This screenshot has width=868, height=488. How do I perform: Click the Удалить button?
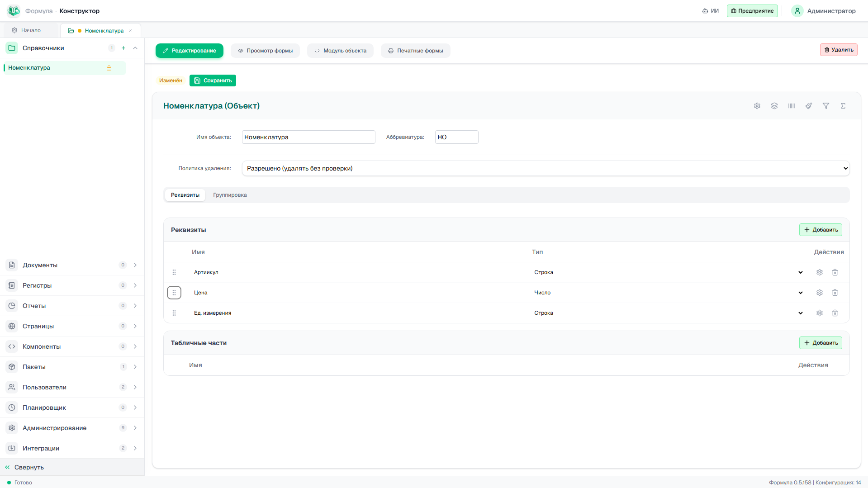coord(839,50)
